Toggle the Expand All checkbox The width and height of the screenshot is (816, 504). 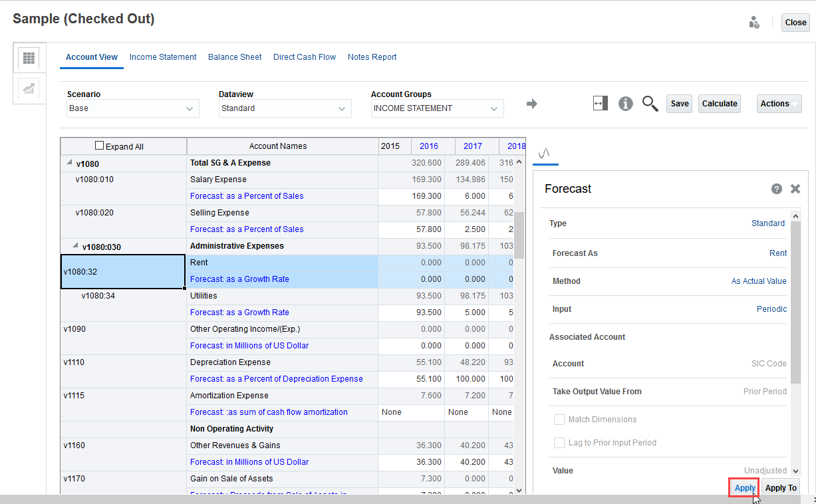100,146
